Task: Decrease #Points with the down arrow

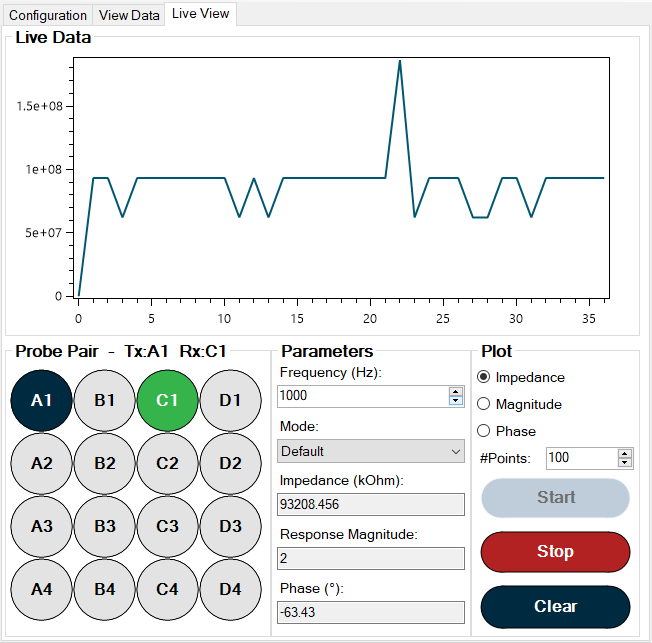Action: [x=625, y=463]
